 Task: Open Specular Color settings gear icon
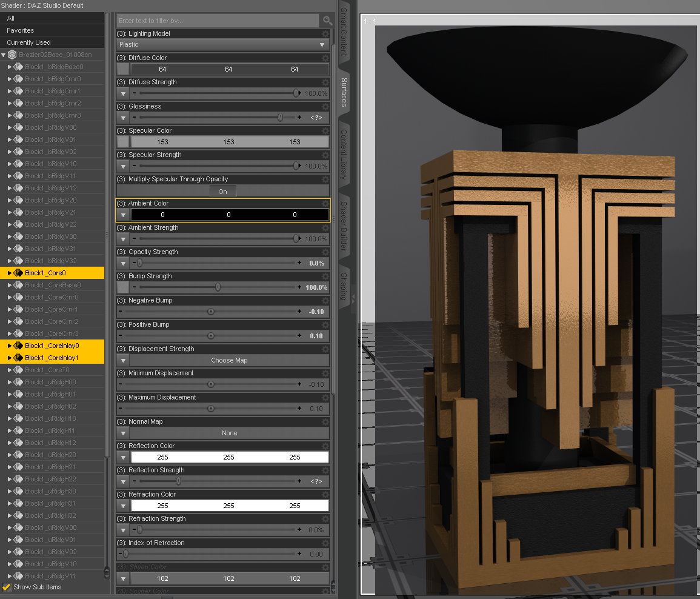click(325, 131)
